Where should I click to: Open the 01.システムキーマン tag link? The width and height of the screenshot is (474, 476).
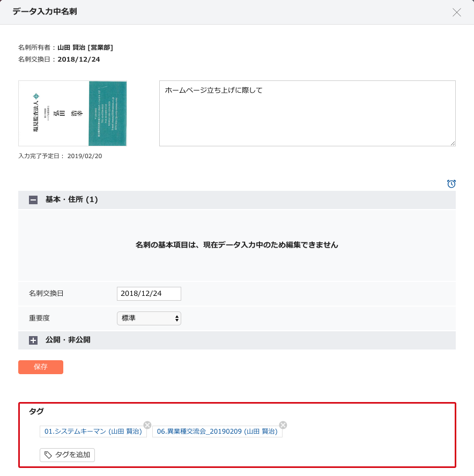point(93,432)
